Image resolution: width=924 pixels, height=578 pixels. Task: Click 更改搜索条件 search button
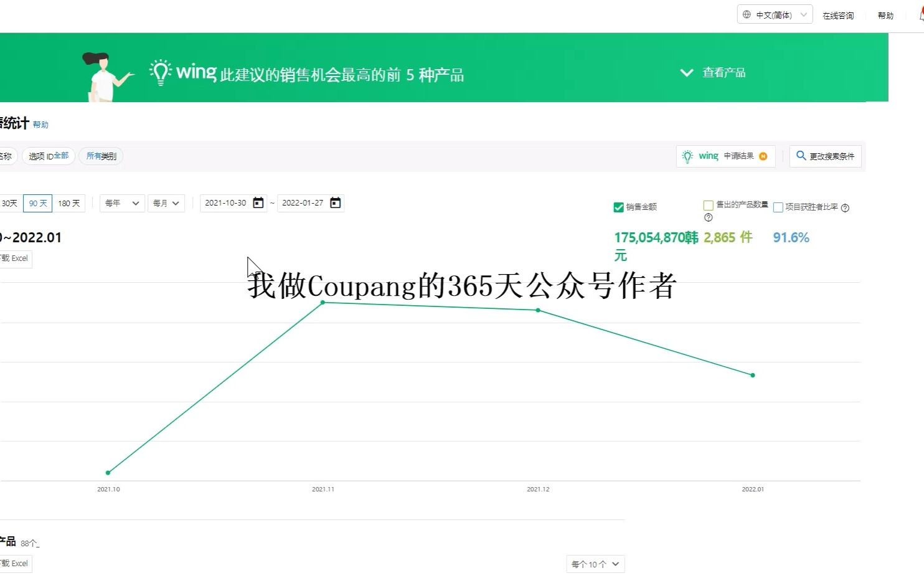tap(825, 156)
